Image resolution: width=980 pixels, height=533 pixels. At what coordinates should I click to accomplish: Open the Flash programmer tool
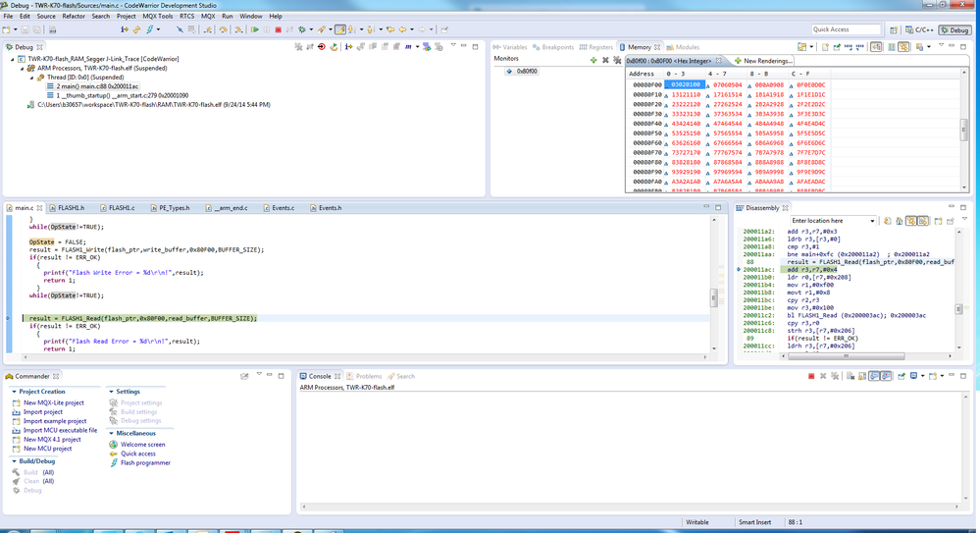pos(145,463)
